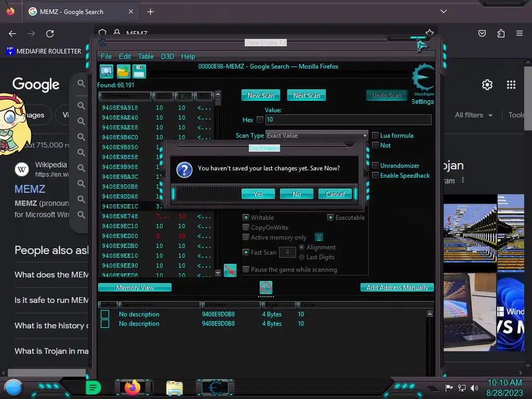Open Cheat Engine Edit menu

(x=125, y=56)
